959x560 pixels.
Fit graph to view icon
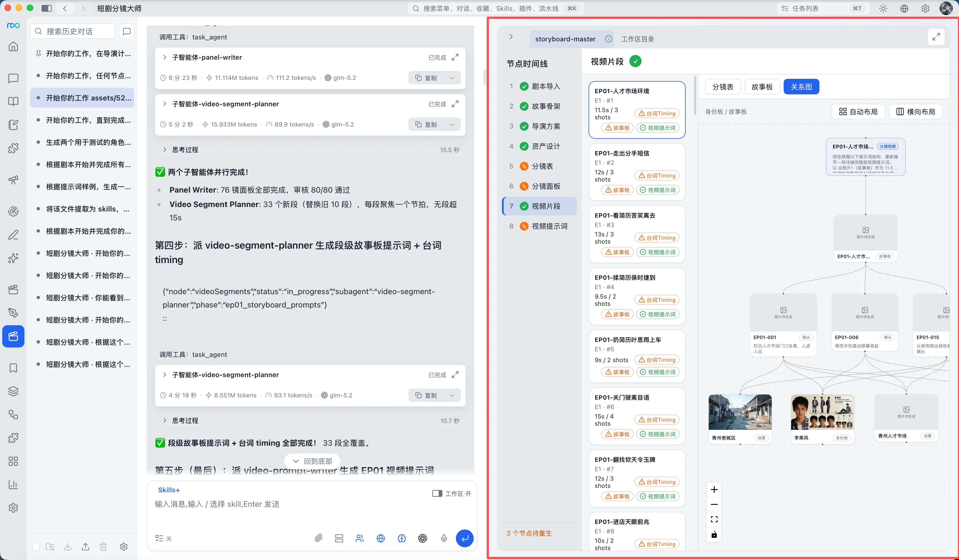[x=714, y=519]
